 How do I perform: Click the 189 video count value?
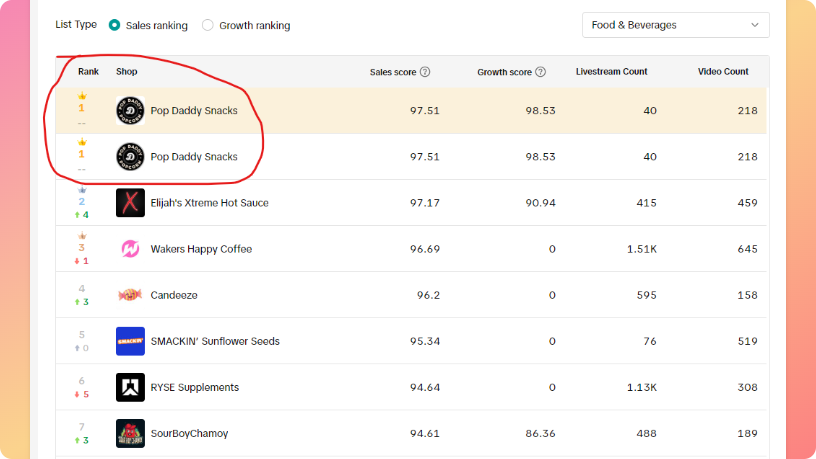pyautogui.click(x=747, y=434)
